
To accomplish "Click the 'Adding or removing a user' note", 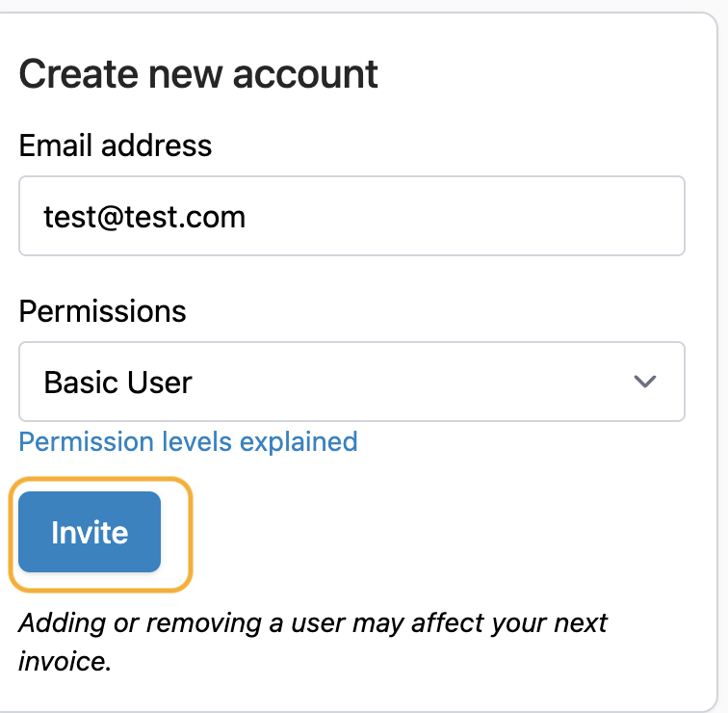I will [x=312, y=623].
